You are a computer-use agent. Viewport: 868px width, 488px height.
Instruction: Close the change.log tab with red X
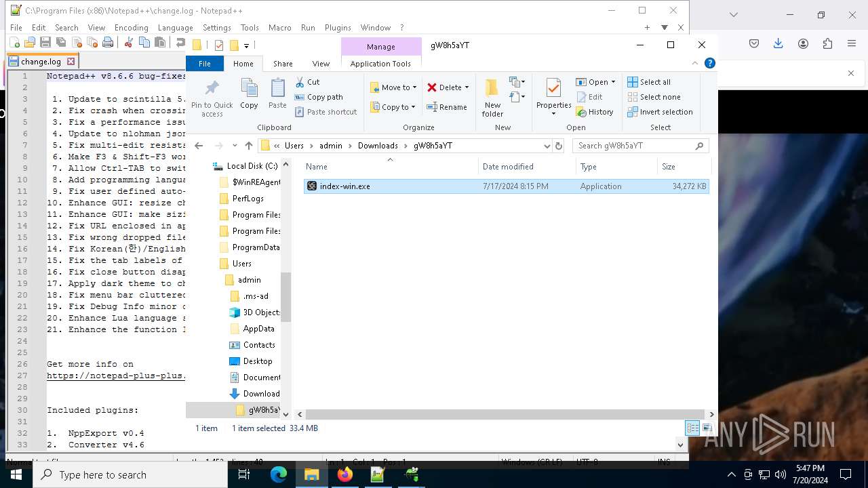coord(71,61)
